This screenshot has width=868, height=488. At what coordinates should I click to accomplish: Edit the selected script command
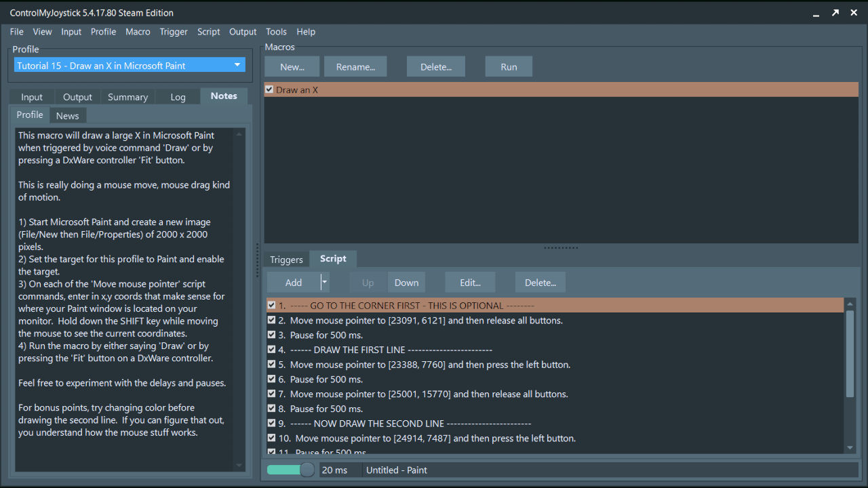tap(470, 282)
